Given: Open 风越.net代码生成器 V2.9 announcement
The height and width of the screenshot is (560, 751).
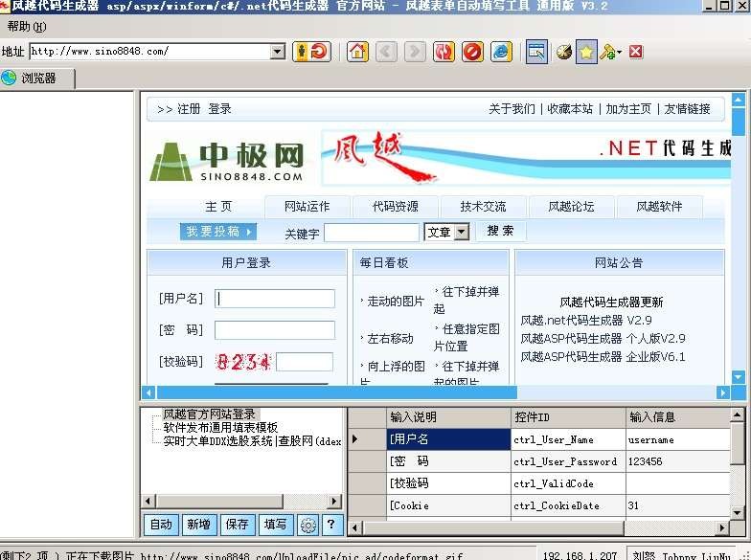Looking at the screenshot, I should (x=586, y=320).
